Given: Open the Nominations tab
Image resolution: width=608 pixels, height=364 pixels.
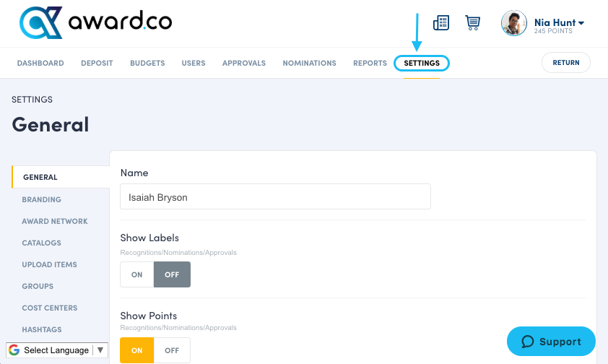Looking at the screenshot, I should coord(310,63).
